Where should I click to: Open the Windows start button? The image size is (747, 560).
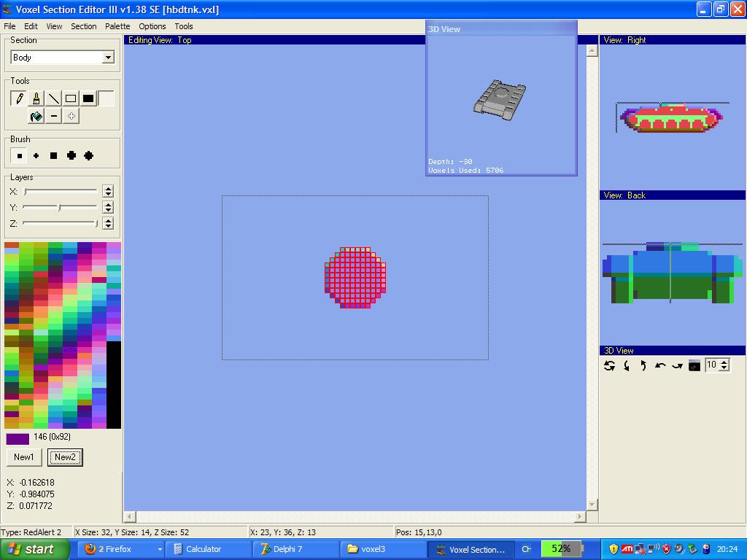pyautogui.click(x=34, y=549)
